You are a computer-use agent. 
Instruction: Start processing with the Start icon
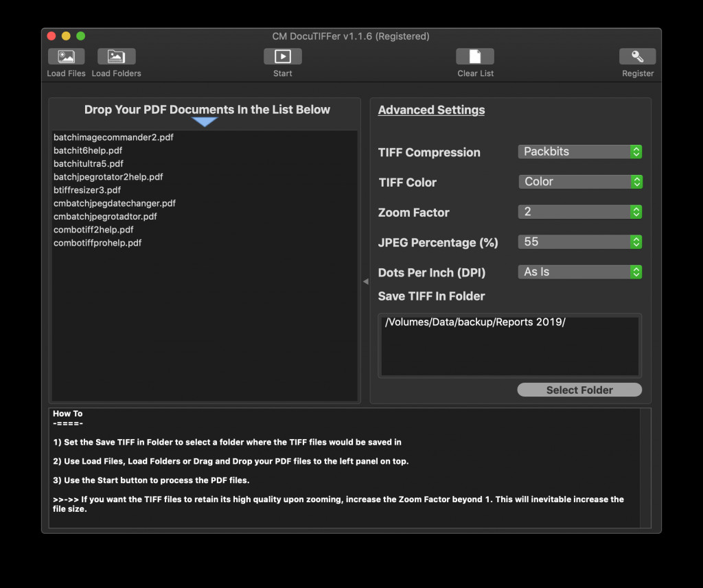[x=282, y=56]
